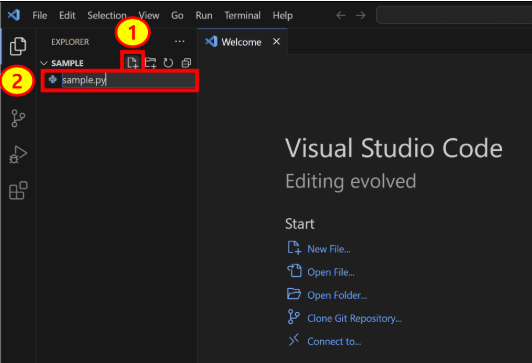532x363 pixels.
Task: Click the Open File icon under Start
Action: pos(294,271)
